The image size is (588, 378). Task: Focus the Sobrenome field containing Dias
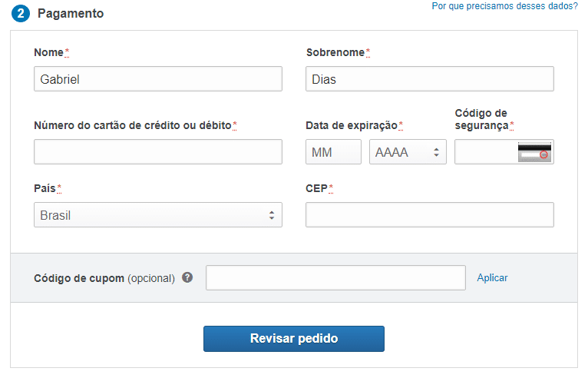[x=429, y=79]
